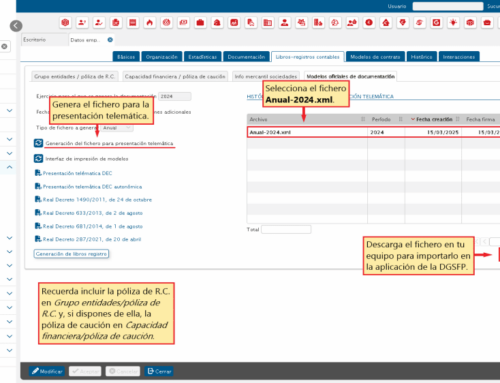The height and width of the screenshot is (383, 500).
Task: Click the user add icon in the toolbar
Action: 82,23
